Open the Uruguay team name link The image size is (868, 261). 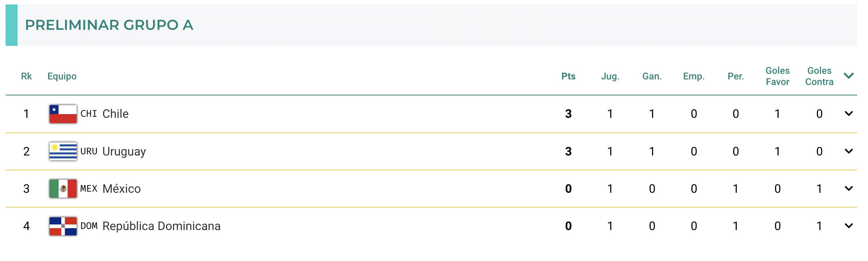coord(124,151)
